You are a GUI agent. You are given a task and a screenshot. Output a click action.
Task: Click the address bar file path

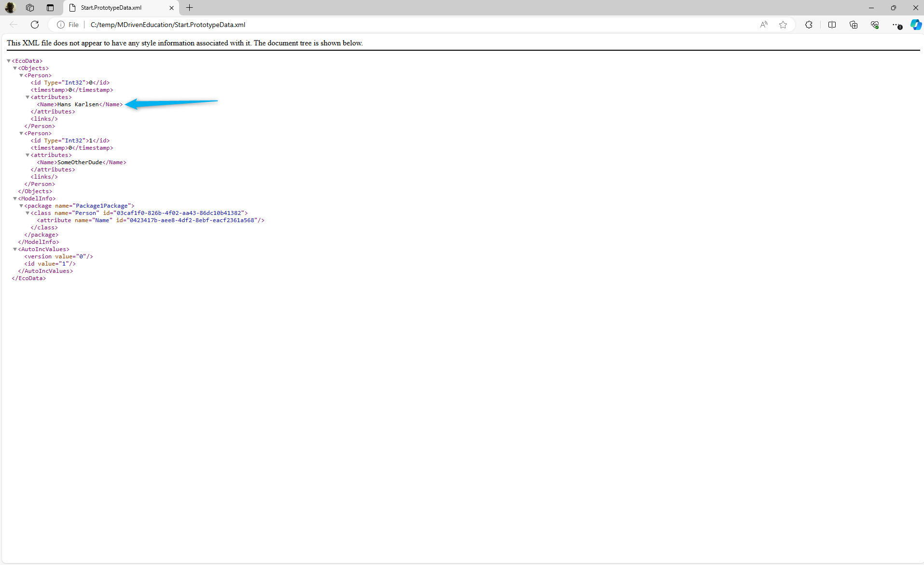click(168, 25)
